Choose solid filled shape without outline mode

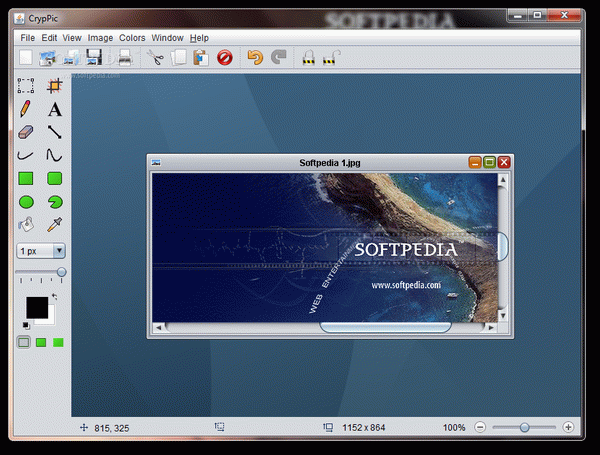tap(58, 342)
